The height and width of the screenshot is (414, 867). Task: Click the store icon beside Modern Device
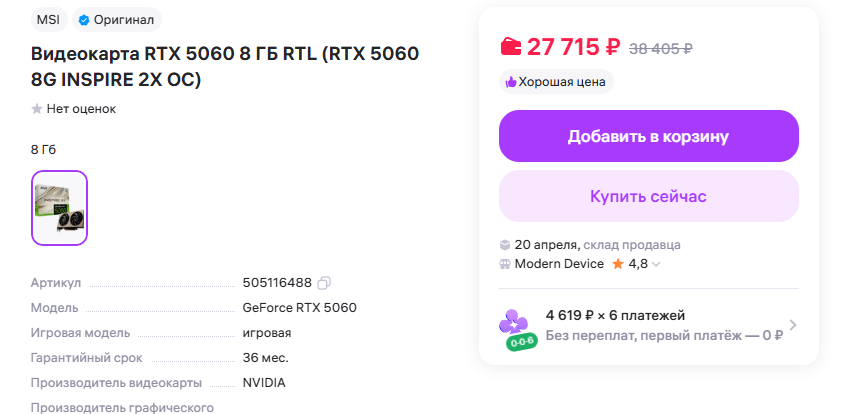click(505, 264)
